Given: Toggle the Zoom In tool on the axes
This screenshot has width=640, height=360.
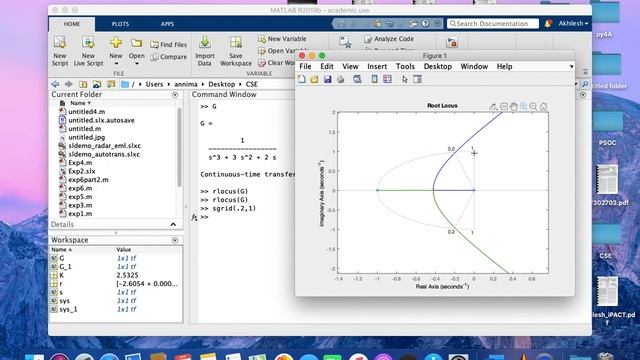Looking at the screenshot, I should pos(523,107).
